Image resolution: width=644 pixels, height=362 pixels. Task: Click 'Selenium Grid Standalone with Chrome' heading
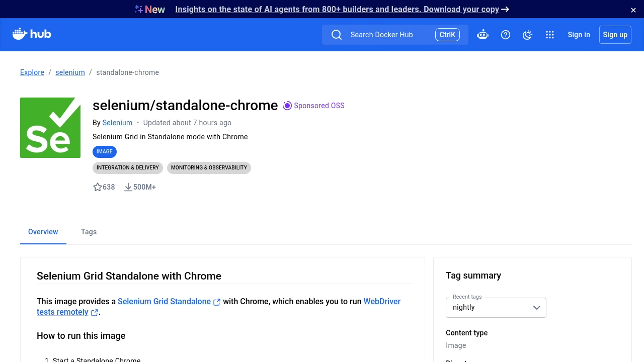(x=129, y=276)
